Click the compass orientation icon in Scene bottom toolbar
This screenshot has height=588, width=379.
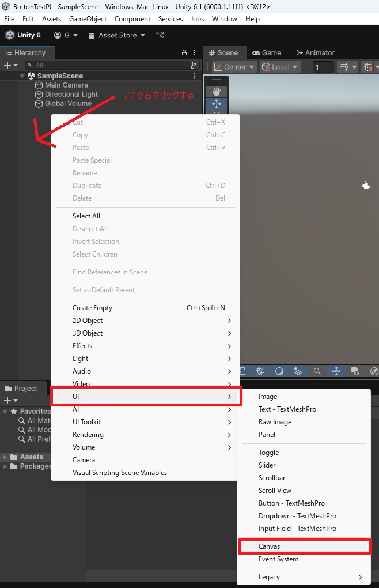point(373,371)
